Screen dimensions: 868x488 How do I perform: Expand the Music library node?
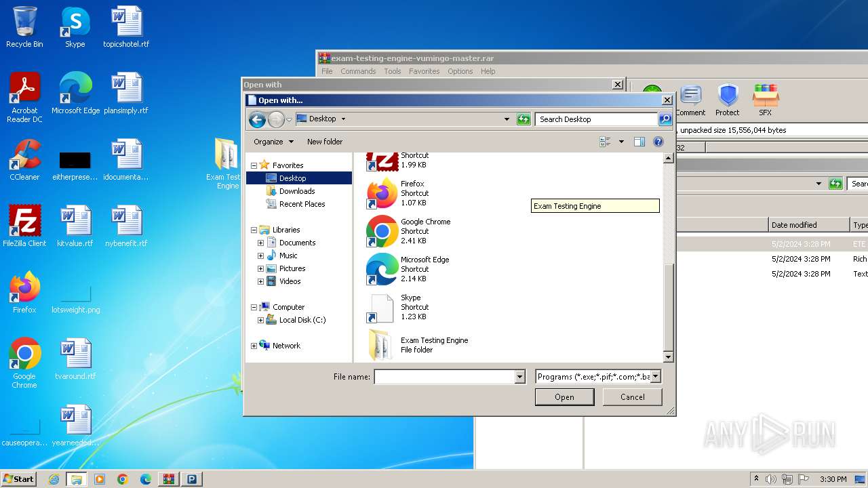click(x=260, y=256)
